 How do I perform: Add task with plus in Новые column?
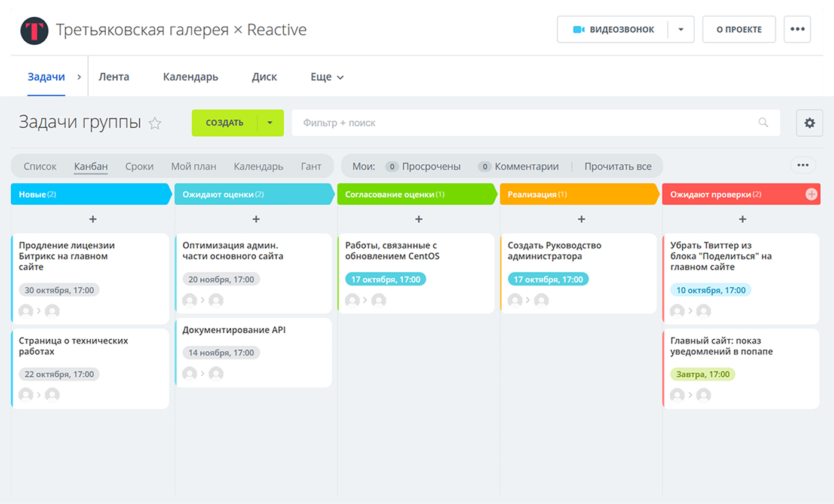[93, 219]
